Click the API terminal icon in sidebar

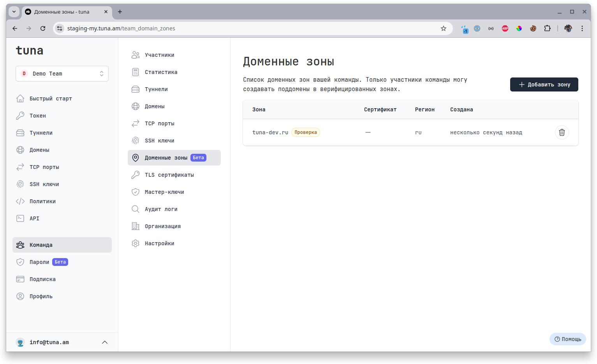pos(20,218)
